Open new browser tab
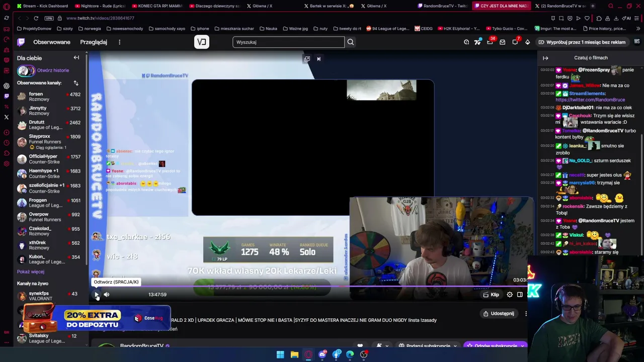 (x=593, y=6)
